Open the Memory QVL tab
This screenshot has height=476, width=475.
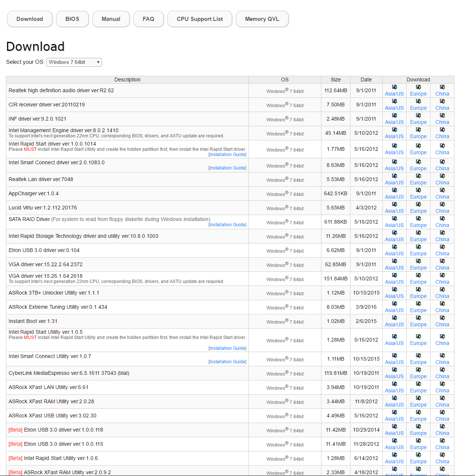pos(262,19)
